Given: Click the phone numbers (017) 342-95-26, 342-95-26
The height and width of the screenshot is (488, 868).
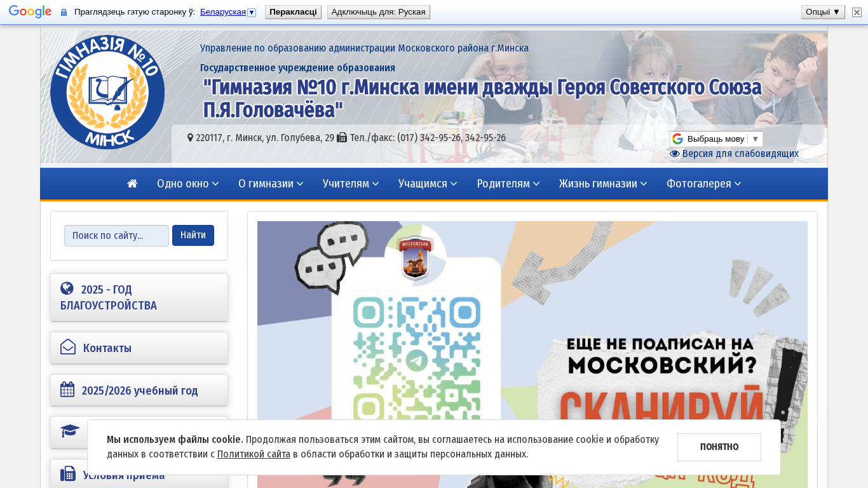Looking at the screenshot, I should click(x=452, y=138).
